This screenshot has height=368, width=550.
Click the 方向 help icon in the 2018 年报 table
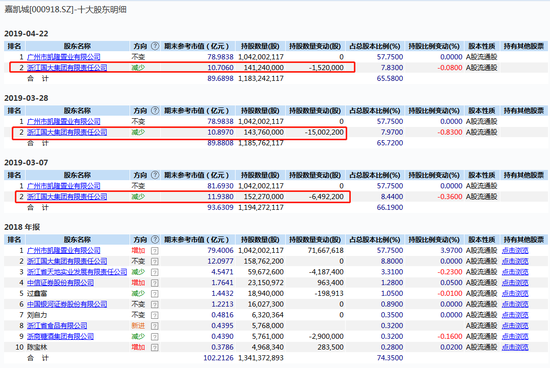click(155, 240)
